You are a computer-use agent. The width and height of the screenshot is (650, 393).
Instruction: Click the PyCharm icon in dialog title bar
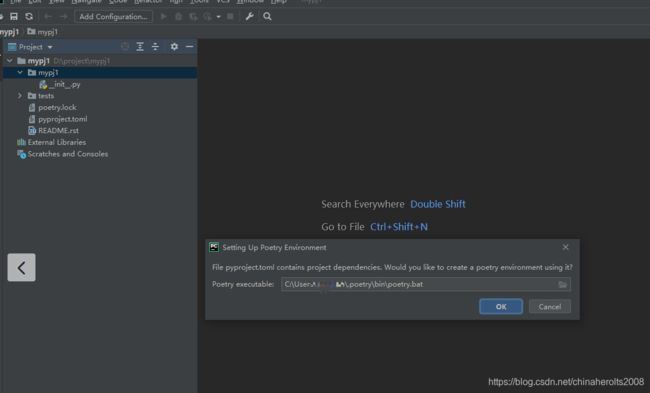pos(214,247)
